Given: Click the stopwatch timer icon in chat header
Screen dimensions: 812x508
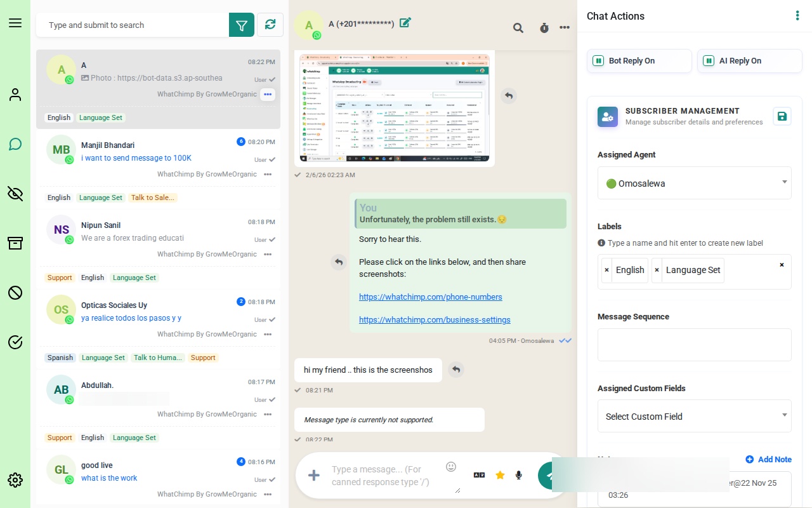Looking at the screenshot, I should point(544,28).
